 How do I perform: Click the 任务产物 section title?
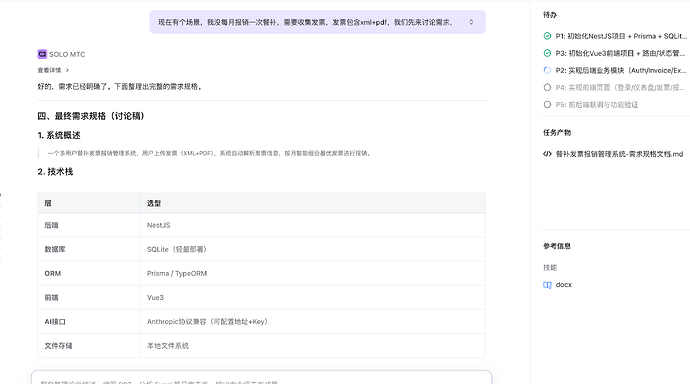click(557, 133)
